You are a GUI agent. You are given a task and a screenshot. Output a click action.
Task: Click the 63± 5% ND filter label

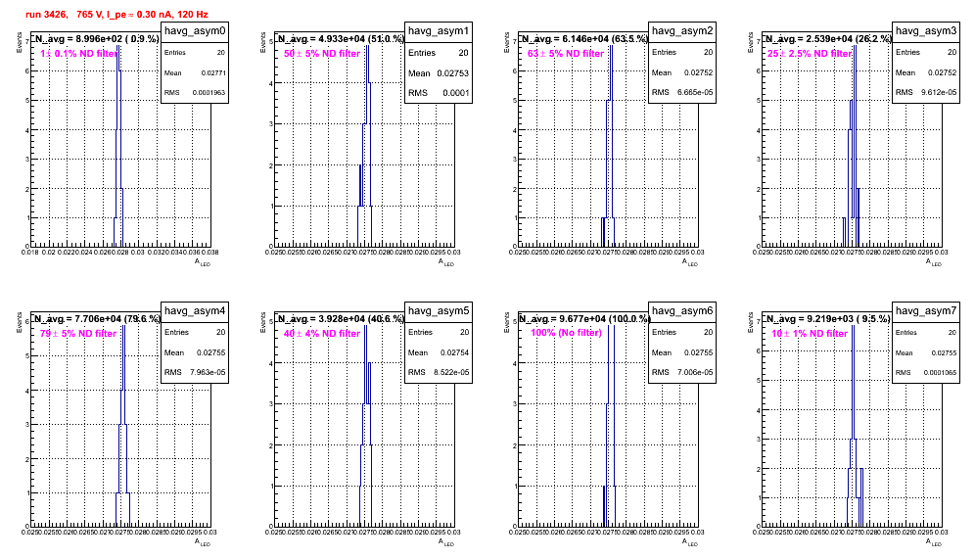pyautogui.click(x=566, y=54)
